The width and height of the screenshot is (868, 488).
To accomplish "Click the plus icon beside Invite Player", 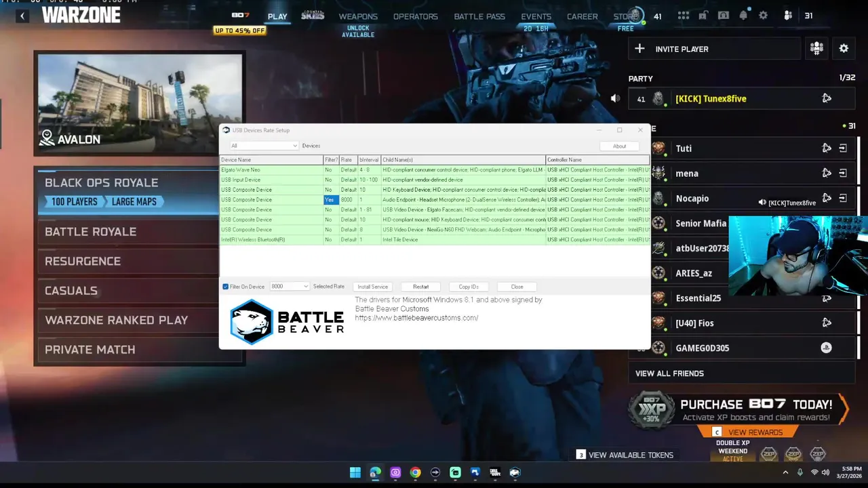I will (x=639, y=49).
